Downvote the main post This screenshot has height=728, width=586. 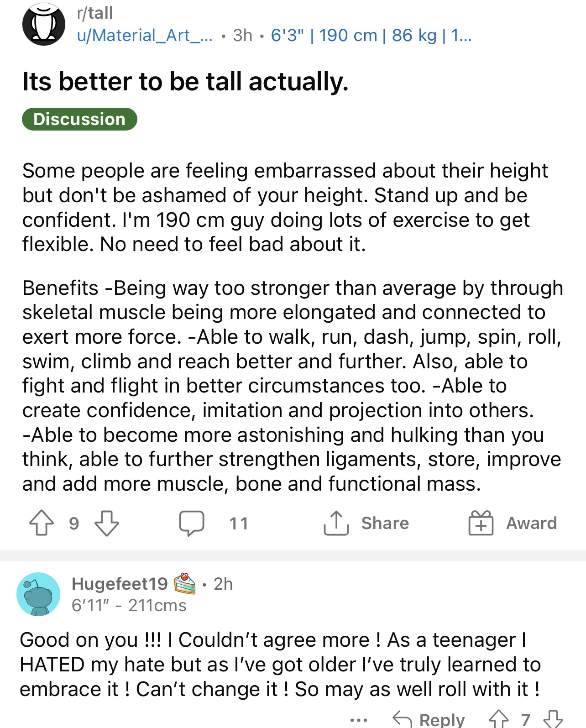107,523
